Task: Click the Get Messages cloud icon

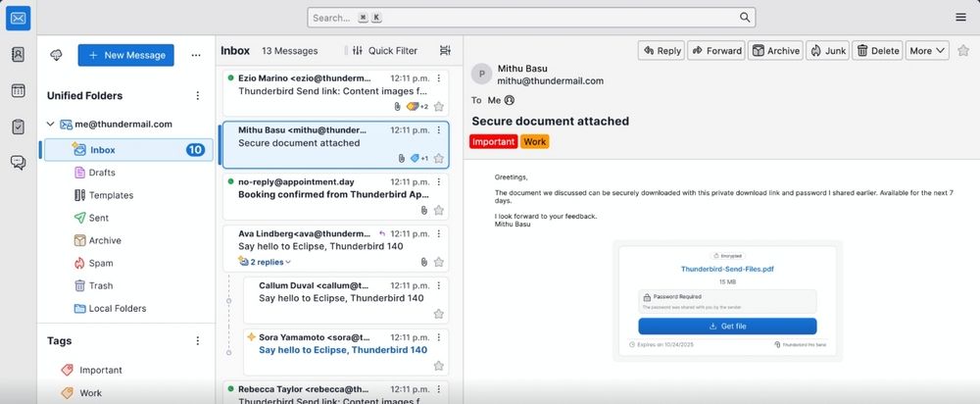Action: pos(56,55)
